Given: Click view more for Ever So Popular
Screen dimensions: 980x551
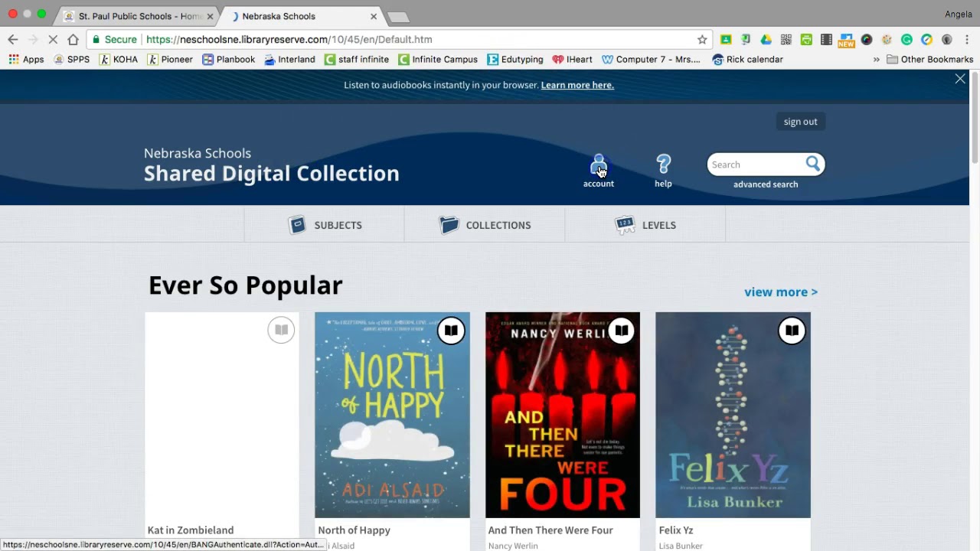Looking at the screenshot, I should pos(781,292).
